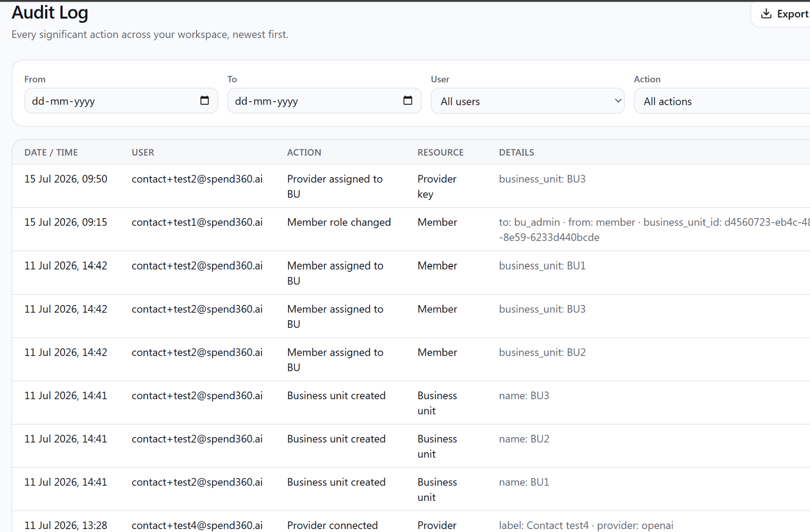The width and height of the screenshot is (810, 532).
Task: Open the To date calendar picker icon
Action: point(408,100)
